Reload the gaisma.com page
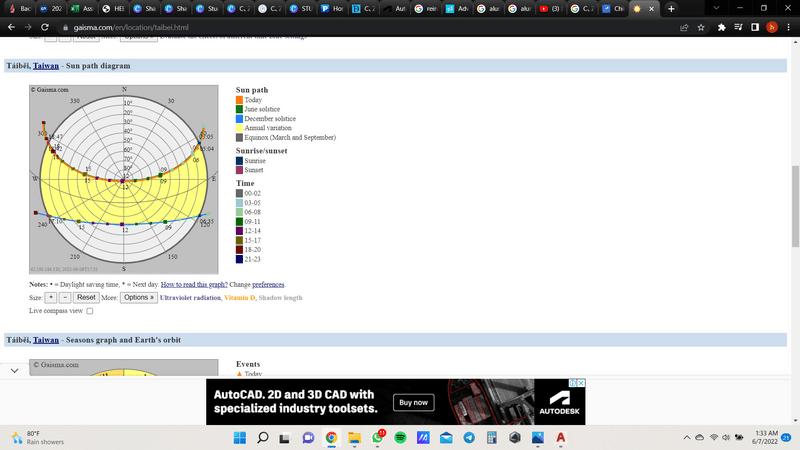The image size is (800, 450). [x=45, y=27]
